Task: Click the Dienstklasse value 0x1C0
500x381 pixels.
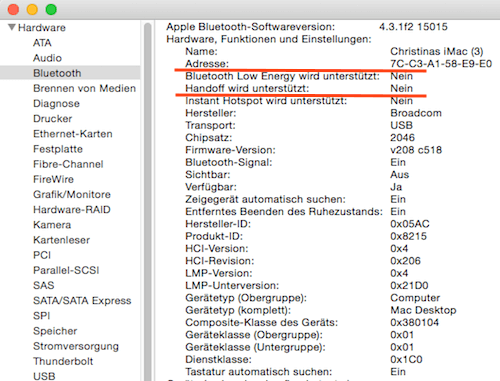Action: [406, 359]
